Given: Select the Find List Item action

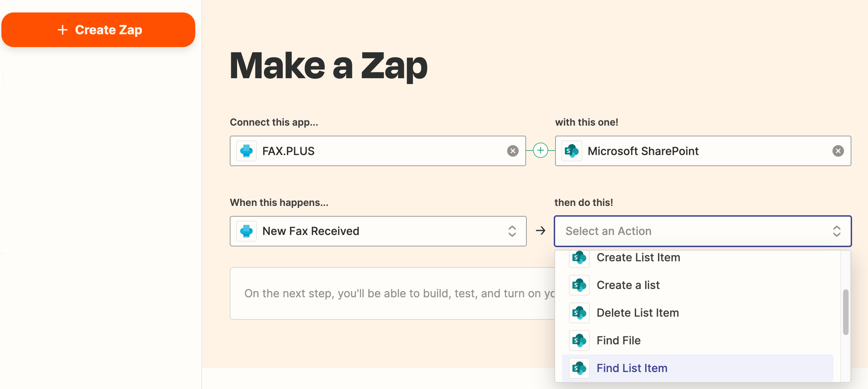Looking at the screenshot, I should 698,368.
